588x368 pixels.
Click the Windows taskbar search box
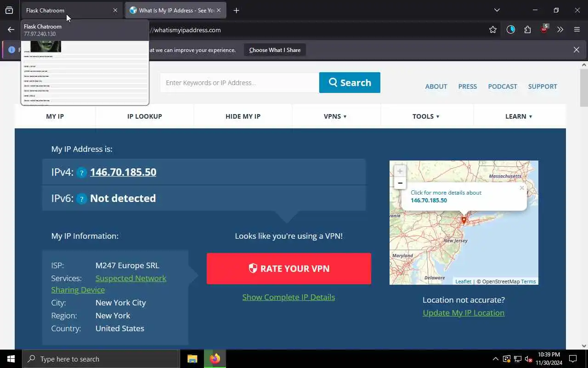[x=101, y=359]
